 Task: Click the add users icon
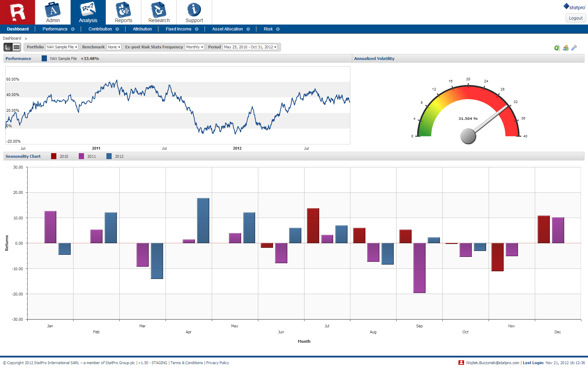tap(566, 48)
